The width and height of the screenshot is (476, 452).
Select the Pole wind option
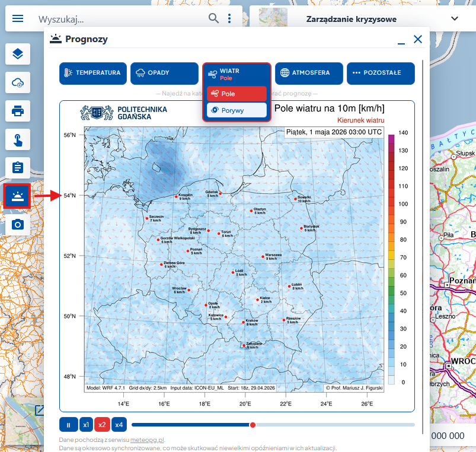[237, 94]
